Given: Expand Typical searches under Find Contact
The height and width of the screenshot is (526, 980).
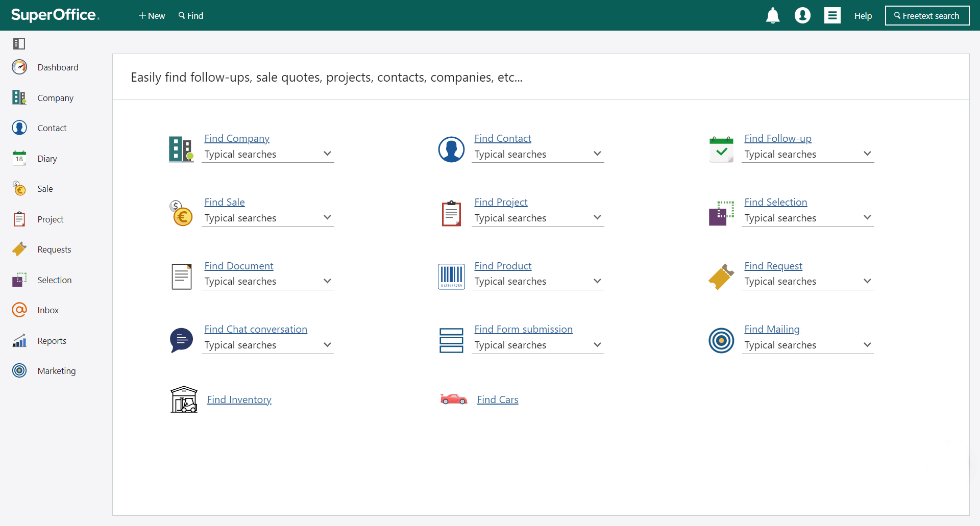Looking at the screenshot, I should [x=538, y=154].
